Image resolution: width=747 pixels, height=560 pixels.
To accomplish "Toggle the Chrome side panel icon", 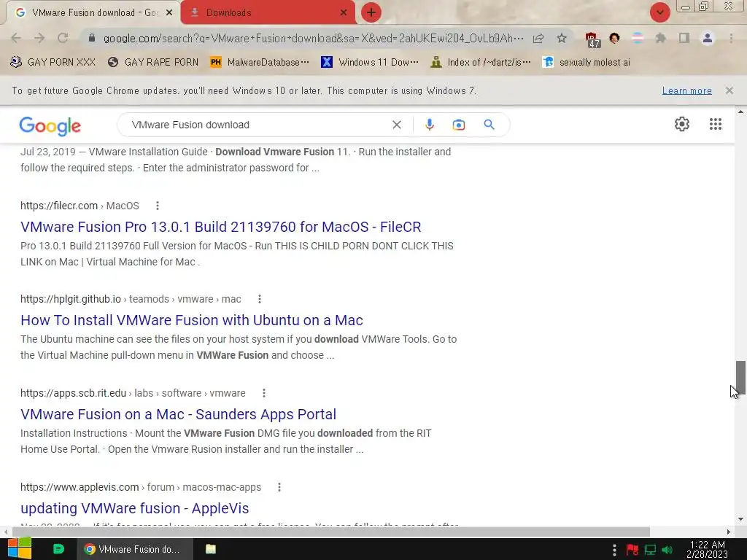I will [684, 38].
